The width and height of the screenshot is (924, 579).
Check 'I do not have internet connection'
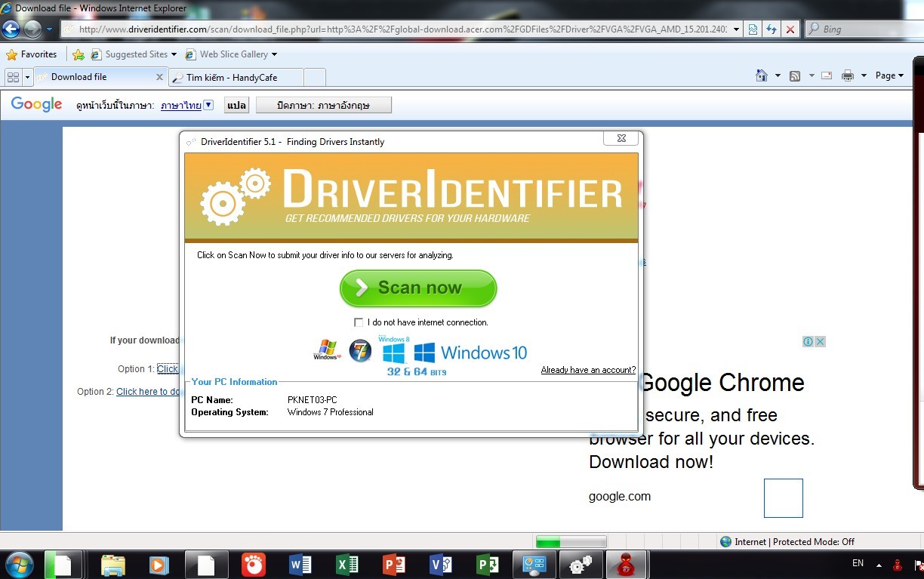[x=359, y=322]
